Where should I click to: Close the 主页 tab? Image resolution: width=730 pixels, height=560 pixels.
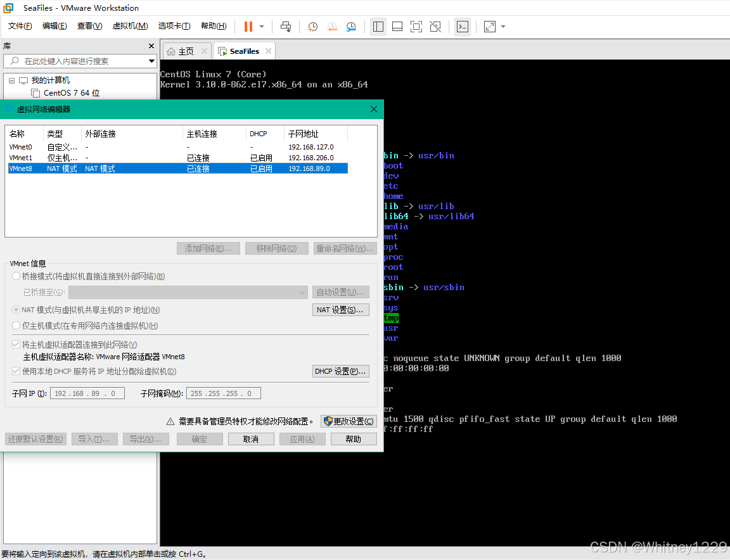[x=204, y=51]
